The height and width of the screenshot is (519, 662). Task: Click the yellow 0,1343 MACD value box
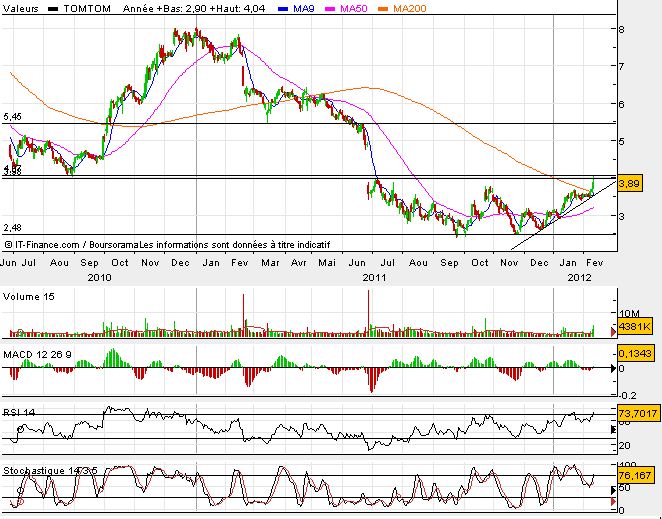[x=637, y=353]
